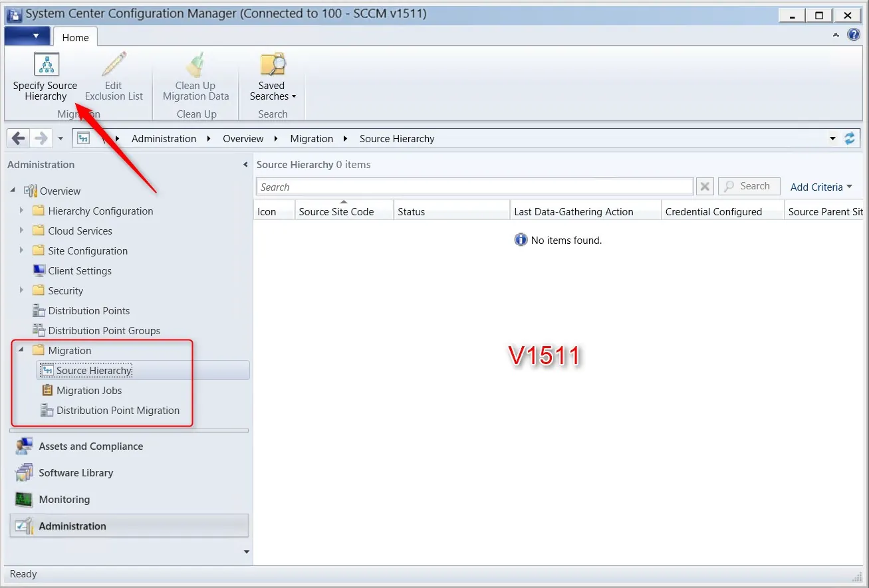This screenshot has width=869, height=588.
Task: Click the Search button
Action: [749, 187]
